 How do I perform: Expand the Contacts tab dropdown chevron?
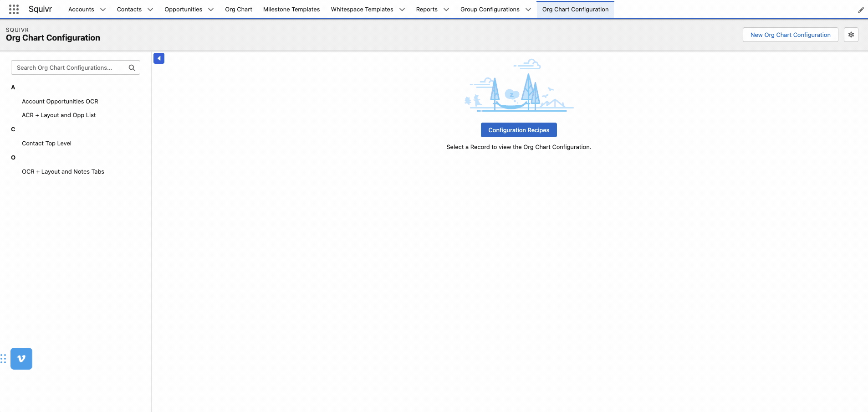pyautogui.click(x=150, y=10)
